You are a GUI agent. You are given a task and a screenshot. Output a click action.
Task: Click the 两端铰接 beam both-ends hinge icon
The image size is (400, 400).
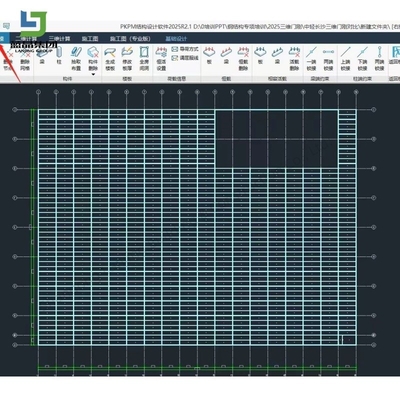pos(328,59)
